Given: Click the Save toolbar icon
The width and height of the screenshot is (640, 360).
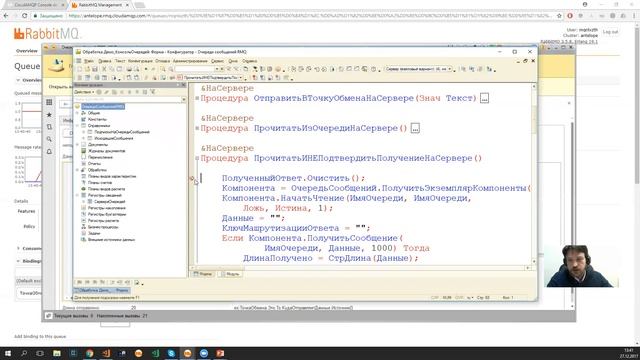Looking at the screenshot, I should click(95, 69).
